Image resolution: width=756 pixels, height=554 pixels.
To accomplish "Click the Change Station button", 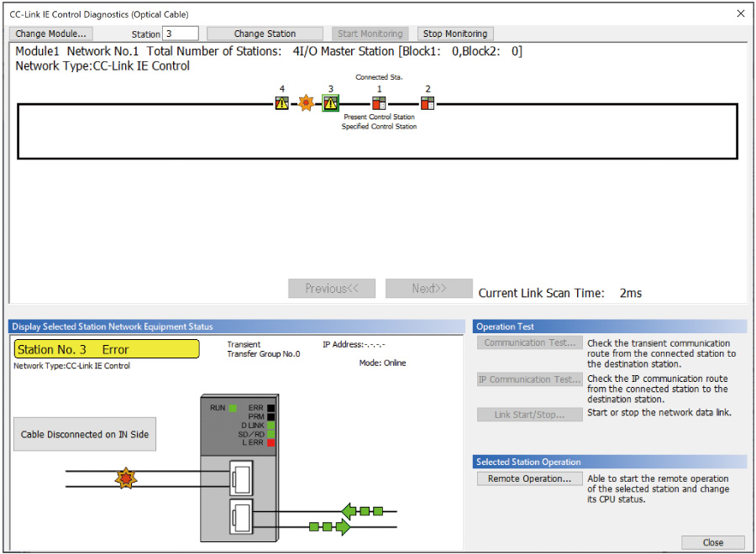I will (265, 34).
